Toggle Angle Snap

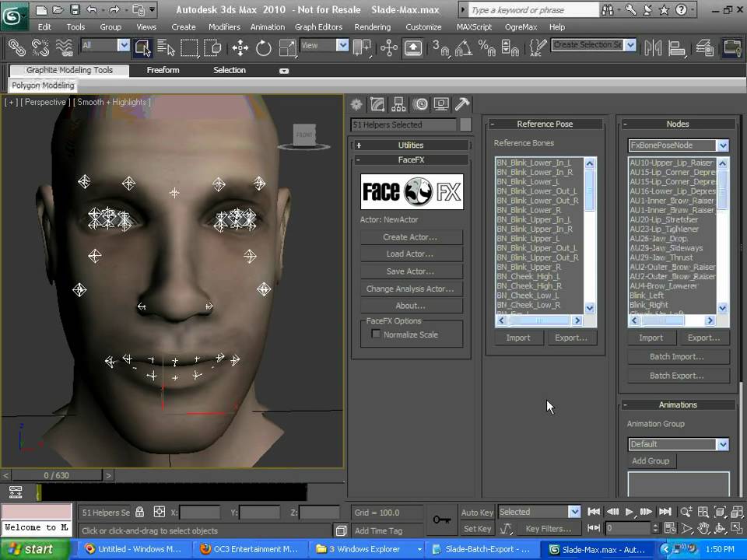click(x=464, y=47)
